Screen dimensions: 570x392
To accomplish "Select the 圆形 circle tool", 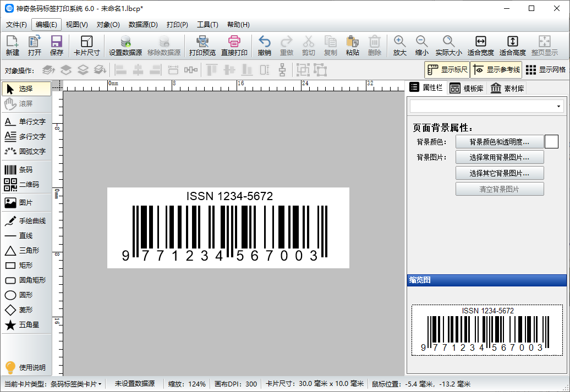I will click(x=26, y=295).
